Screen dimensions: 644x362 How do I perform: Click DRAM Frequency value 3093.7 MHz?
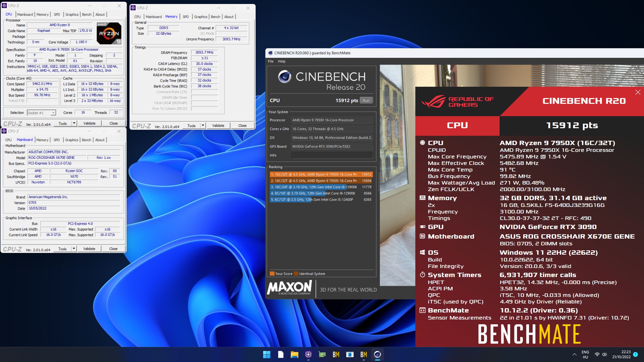point(204,52)
